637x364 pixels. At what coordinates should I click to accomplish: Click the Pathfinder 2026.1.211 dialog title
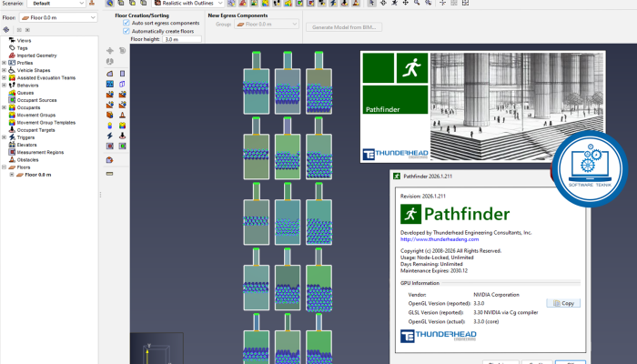pos(428,177)
